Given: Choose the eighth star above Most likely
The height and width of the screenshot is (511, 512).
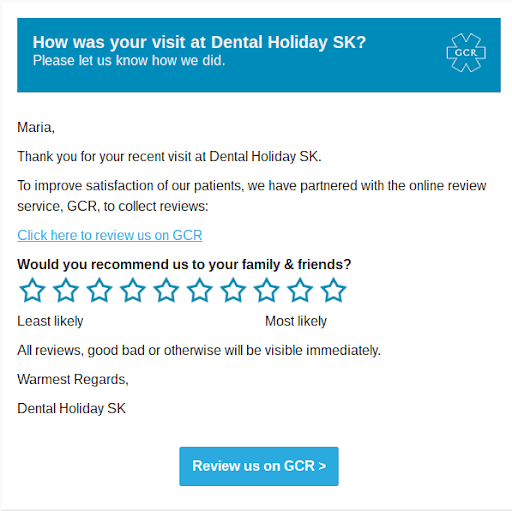Looking at the screenshot, I should (x=267, y=290).
